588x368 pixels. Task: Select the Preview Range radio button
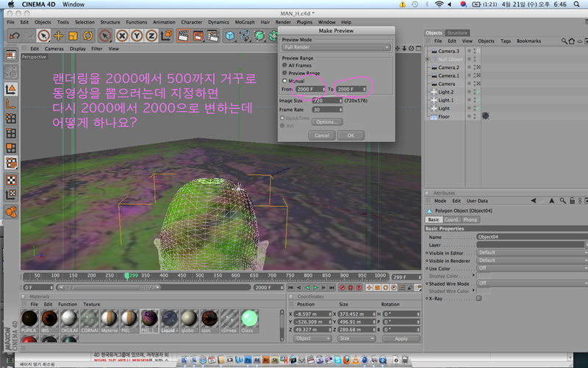click(x=284, y=73)
